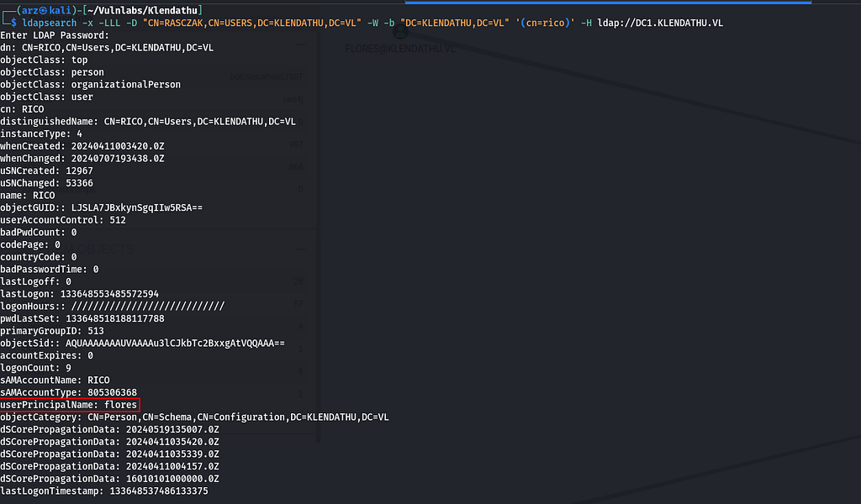The width and height of the screenshot is (861, 504).
Task: Click dSCorePropagationData value 20240411035339.0Z
Action: (x=172, y=454)
